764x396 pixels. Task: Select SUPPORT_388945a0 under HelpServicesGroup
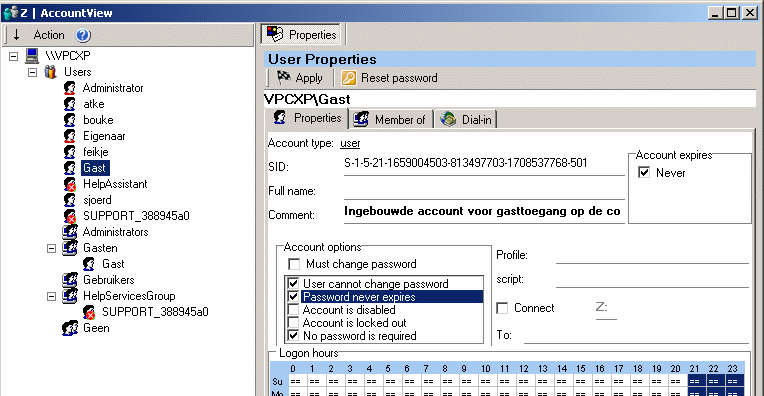click(x=155, y=312)
